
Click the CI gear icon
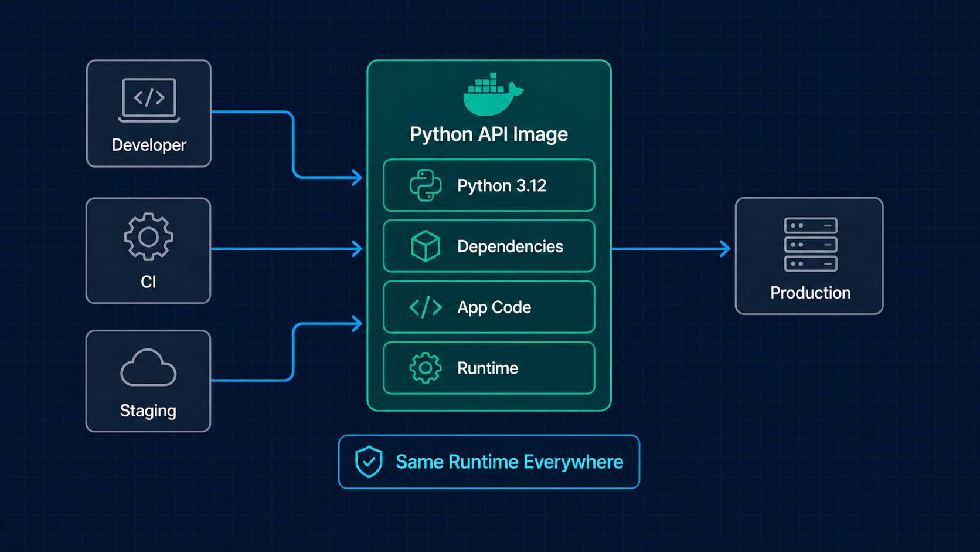pyautogui.click(x=148, y=236)
